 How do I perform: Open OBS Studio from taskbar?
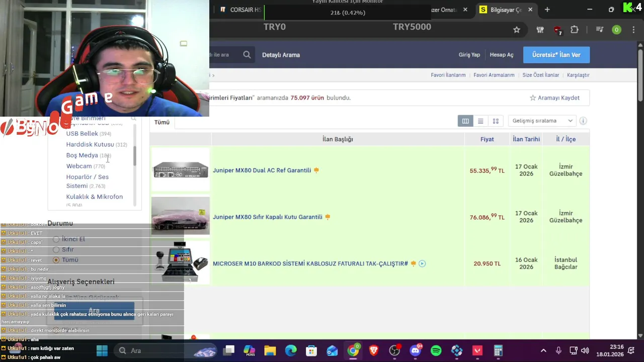pyautogui.click(x=394, y=350)
